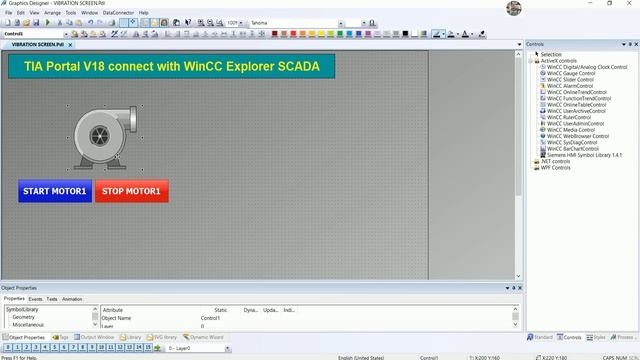The height and width of the screenshot is (360, 640).
Task: Toggle layer 14 visibility button
Action: click(138, 348)
